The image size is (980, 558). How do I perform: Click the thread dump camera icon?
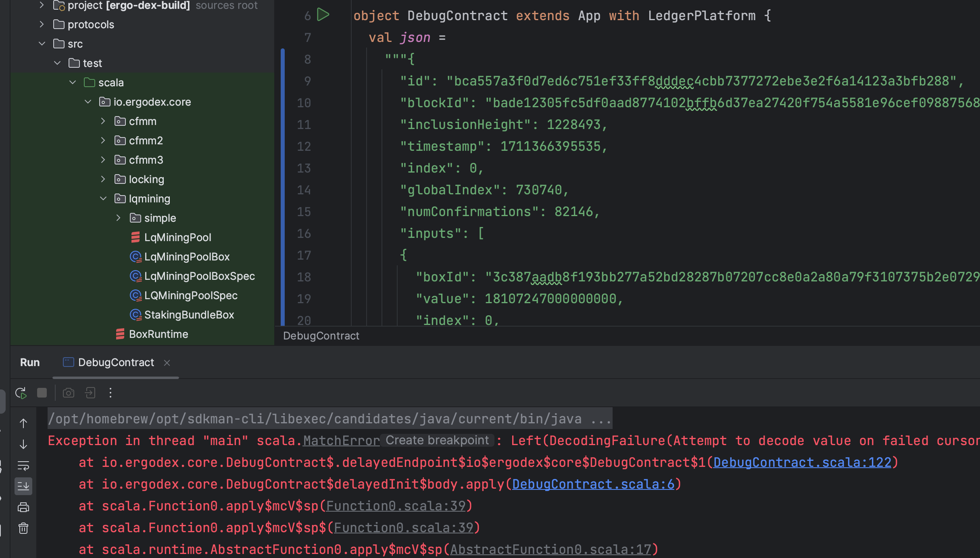(69, 393)
